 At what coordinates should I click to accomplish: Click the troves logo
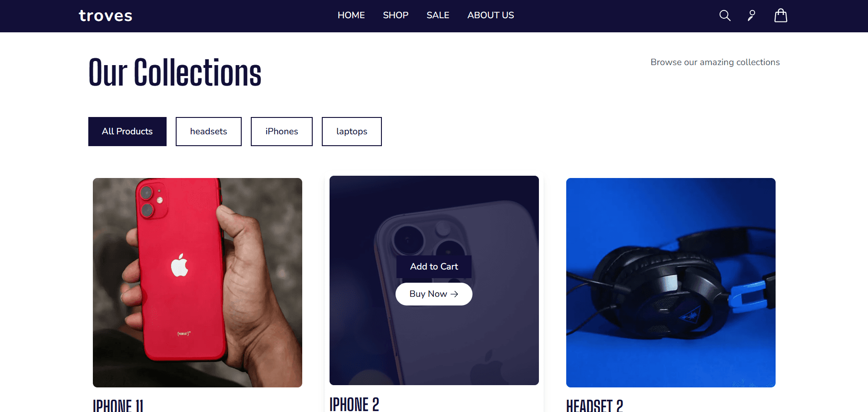[x=106, y=16]
